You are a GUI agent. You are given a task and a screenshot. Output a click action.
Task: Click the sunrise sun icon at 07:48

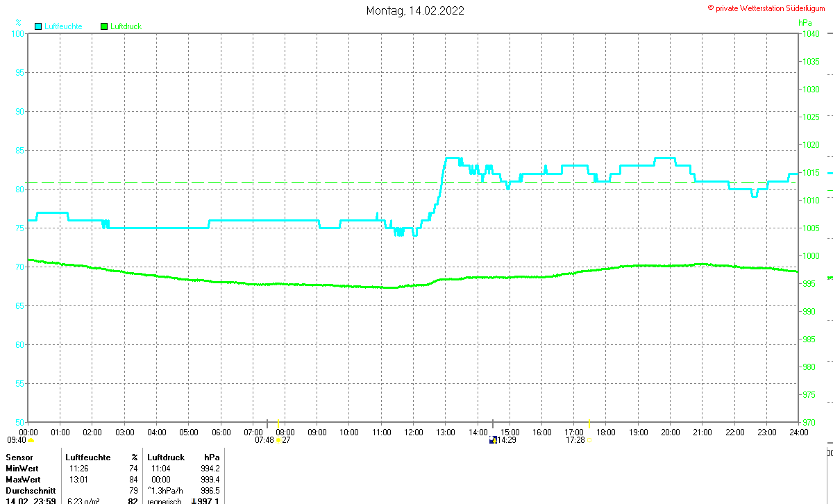pyautogui.click(x=278, y=440)
